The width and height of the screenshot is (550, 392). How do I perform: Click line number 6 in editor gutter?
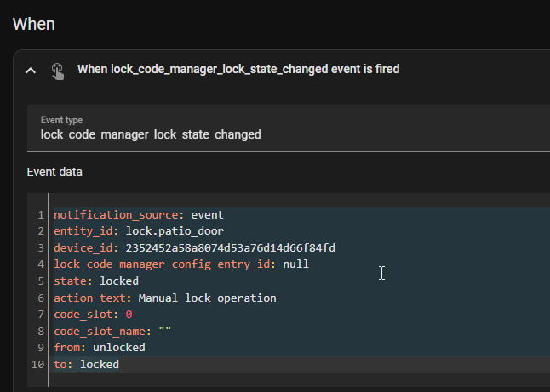[x=41, y=298]
